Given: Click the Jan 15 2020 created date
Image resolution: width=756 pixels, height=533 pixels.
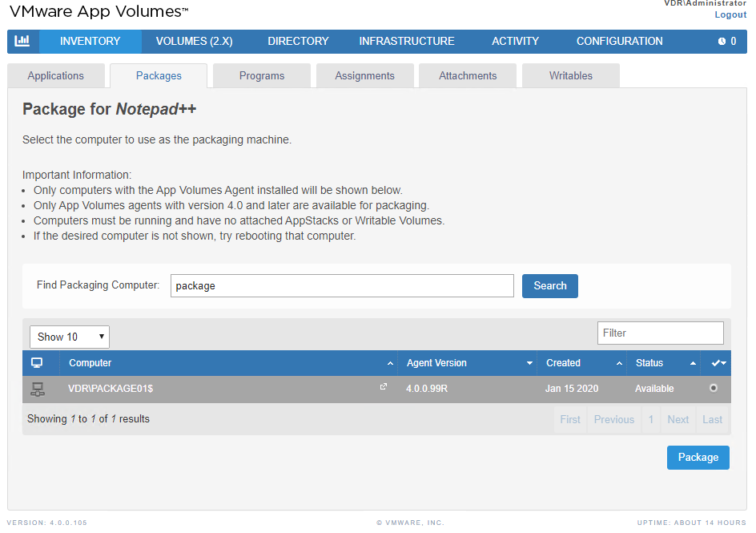Looking at the screenshot, I should [x=572, y=389].
